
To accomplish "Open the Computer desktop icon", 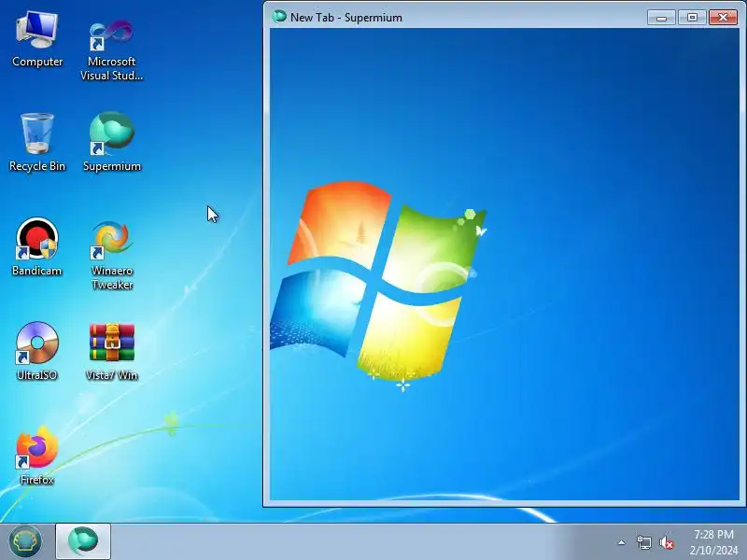I will 37,40.
